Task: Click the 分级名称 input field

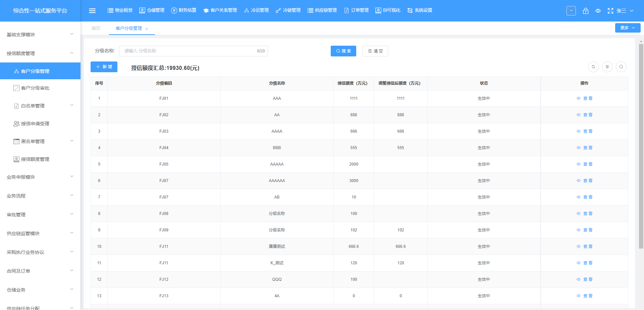Action: [194, 51]
